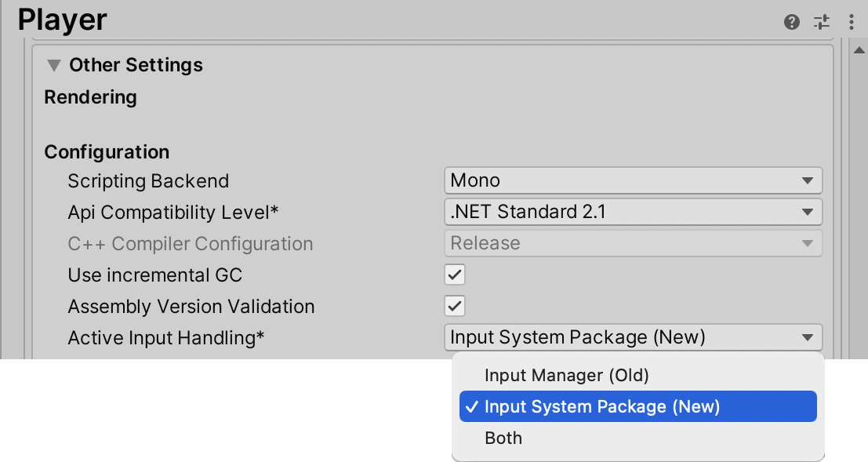Click the Configuration section heading
Image resolution: width=868 pixels, height=462 pixels.
click(x=107, y=151)
